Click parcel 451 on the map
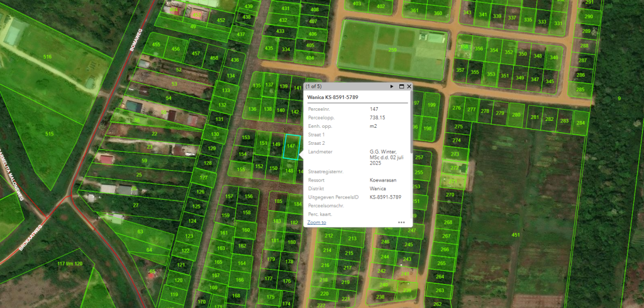 [x=516, y=235]
